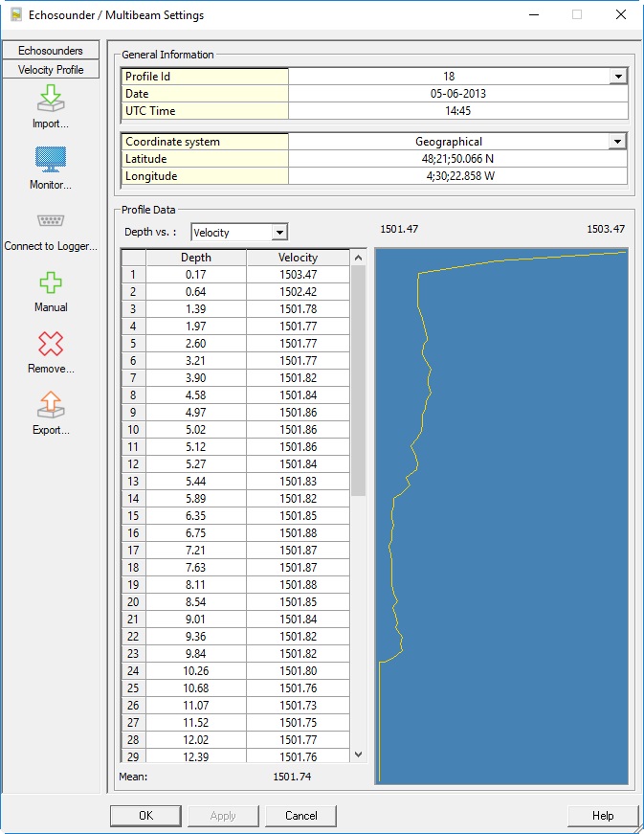The height and width of the screenshot is (834, 644).
Task: Select the Velocity Profile tab
Action: (51, 70)
